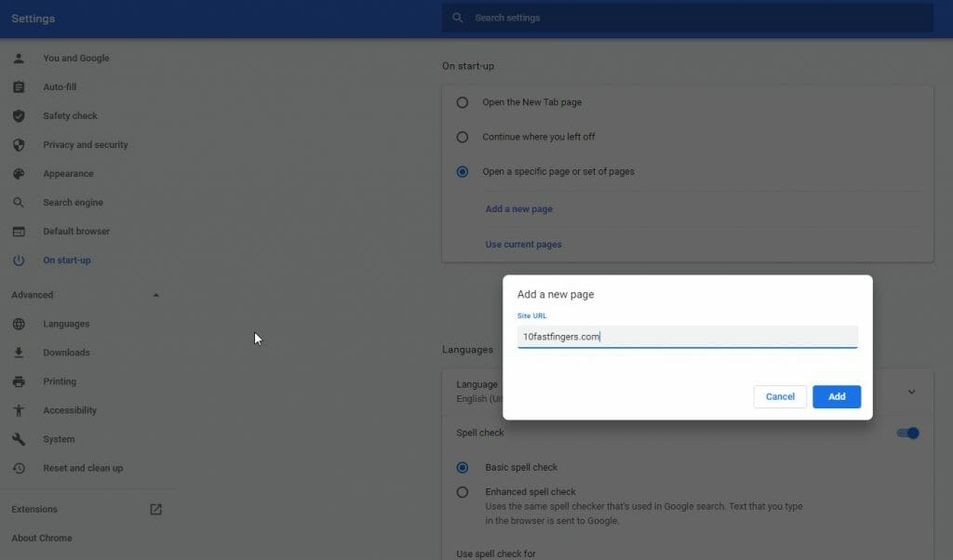
Task: Click the Use current pages link
Action: point(523,244)
